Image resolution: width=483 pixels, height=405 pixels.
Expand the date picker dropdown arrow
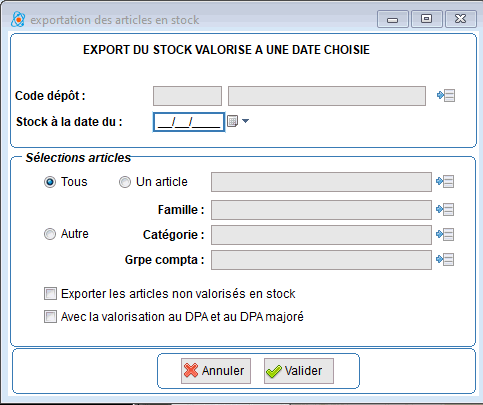click(245, 121)
